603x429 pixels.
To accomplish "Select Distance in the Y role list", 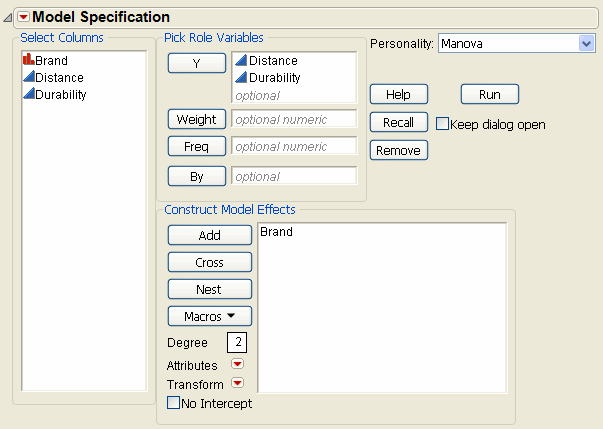I will (x=273, y=61).
